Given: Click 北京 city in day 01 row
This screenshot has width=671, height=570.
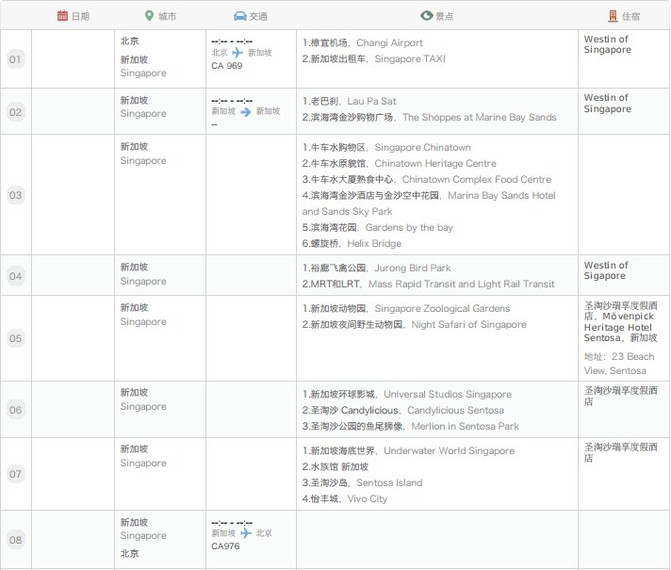Looking at the screenshot, I should point(130,41).
